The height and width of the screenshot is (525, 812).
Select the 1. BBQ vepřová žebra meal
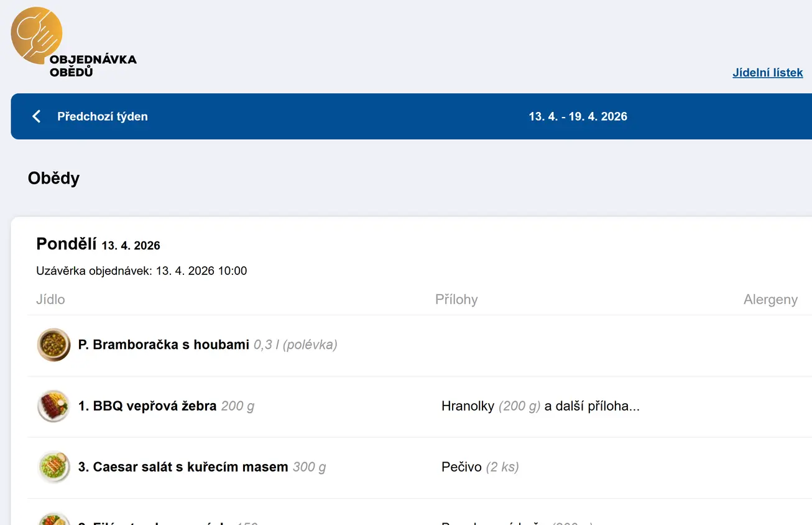pyautogui.click(x=147, y=406)
